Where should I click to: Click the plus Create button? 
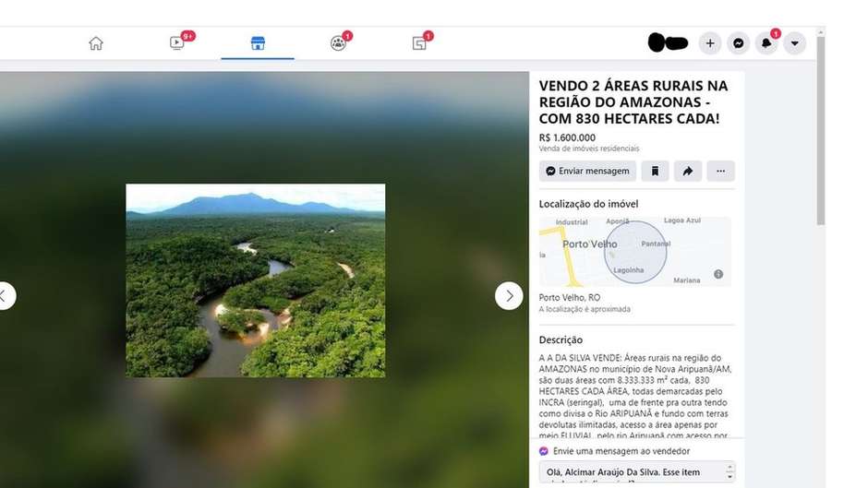point(710,43)
